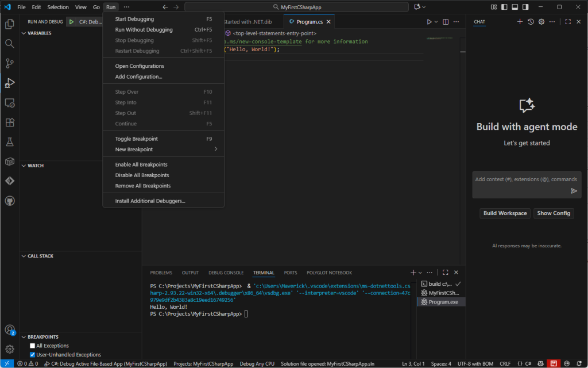Screen dimensions: 588x368
Task: Expand the New Breakpoint submenu
Action: click(x=164, y=149)
